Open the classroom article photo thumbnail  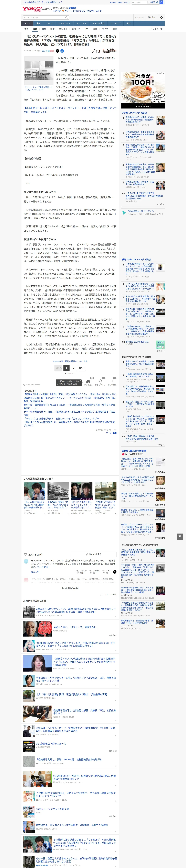click(39, 70)
